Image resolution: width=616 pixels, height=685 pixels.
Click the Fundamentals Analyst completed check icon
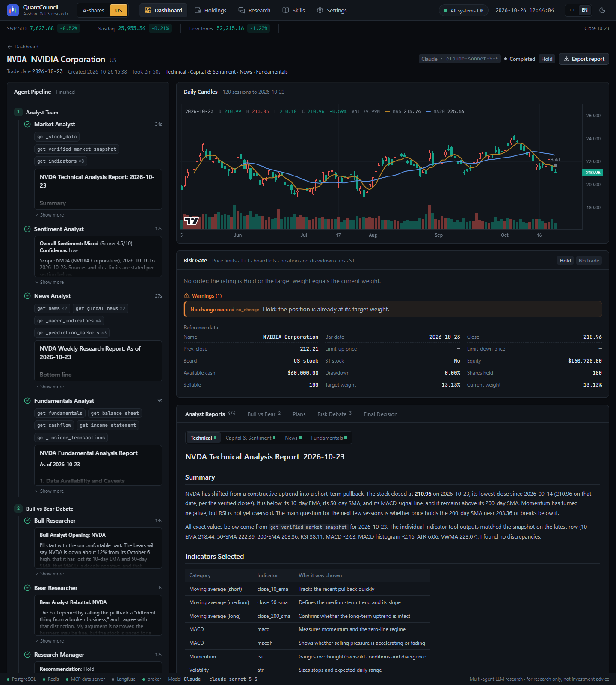tap(27, 401)
